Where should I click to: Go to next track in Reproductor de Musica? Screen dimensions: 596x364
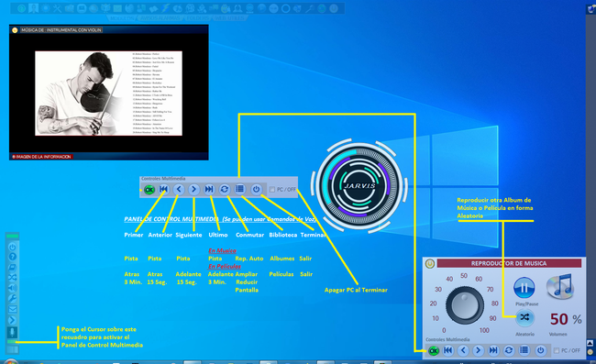click(478, 350)
